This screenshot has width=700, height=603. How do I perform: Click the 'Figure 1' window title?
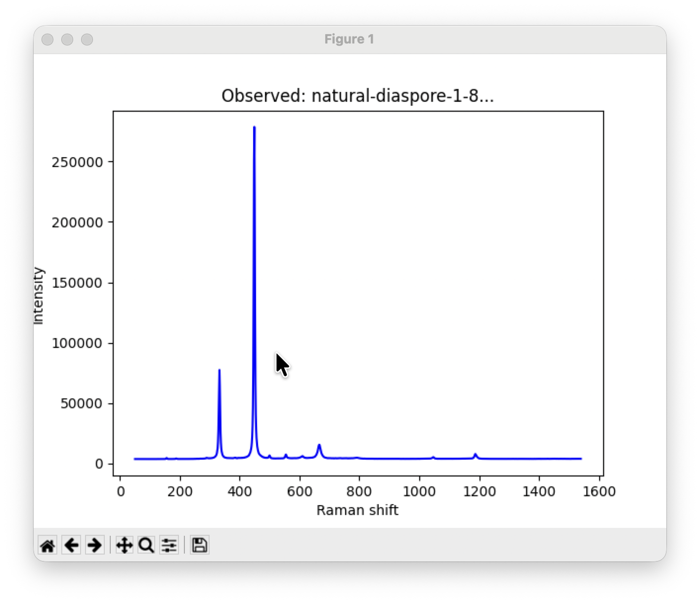(x=349, y=40)
